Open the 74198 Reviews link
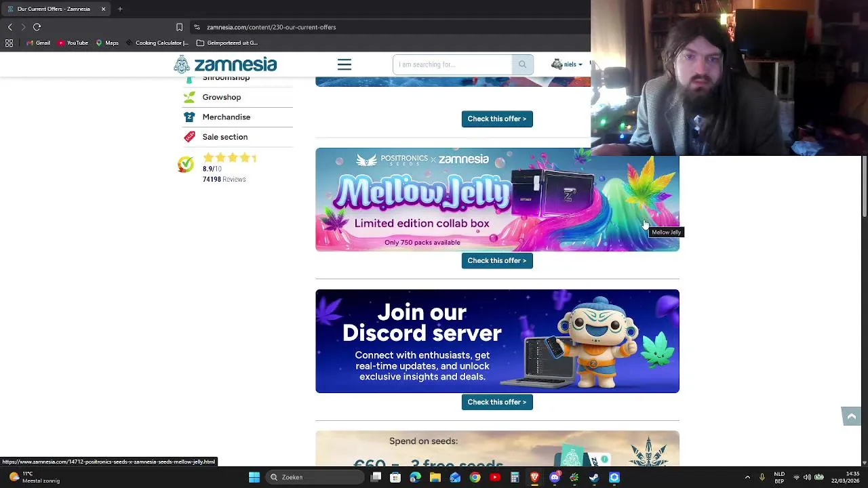Viewport: 868px width, 488px height. coord(224,180)
